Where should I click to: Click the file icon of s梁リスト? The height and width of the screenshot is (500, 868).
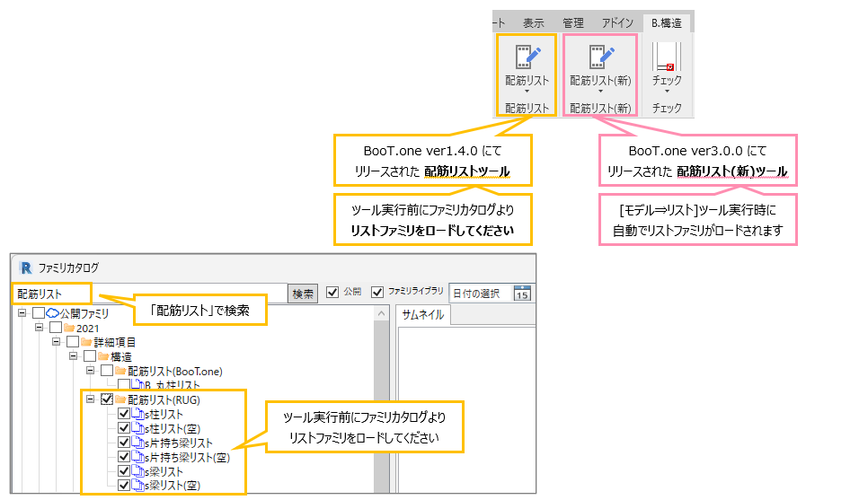[x=137, y=471]
